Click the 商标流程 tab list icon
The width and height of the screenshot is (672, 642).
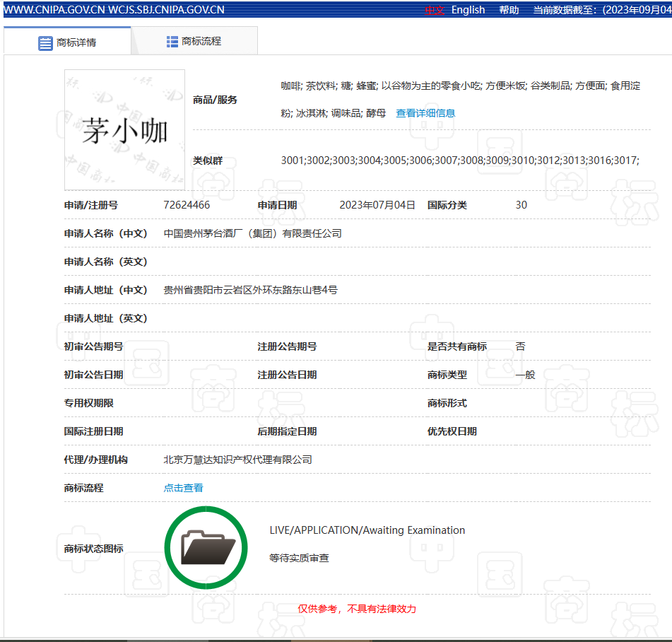coord(172,42)
